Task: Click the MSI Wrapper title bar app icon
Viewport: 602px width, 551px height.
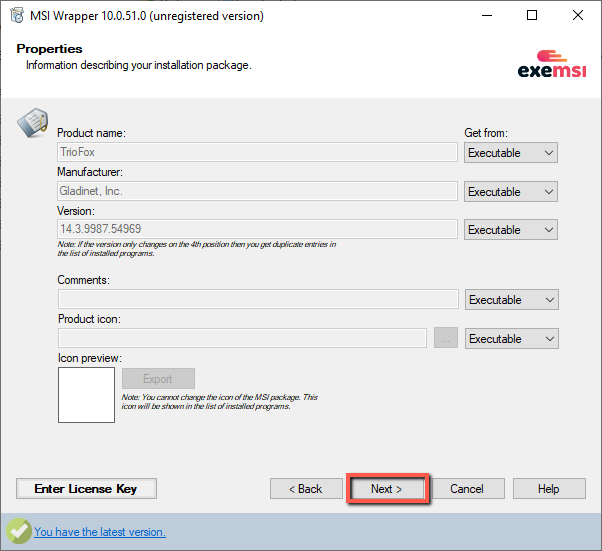Action: pyautogui.click(x=17, y=16)
